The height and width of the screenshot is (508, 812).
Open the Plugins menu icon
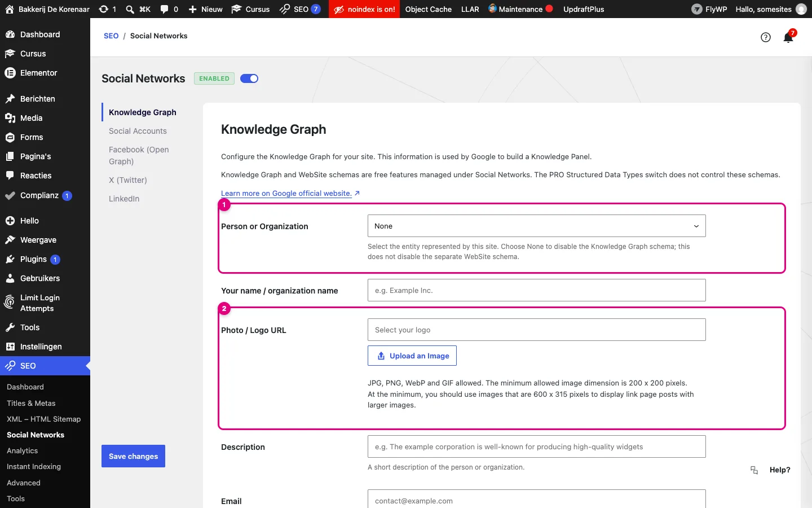pyautogui.click(x=10, y=259)
